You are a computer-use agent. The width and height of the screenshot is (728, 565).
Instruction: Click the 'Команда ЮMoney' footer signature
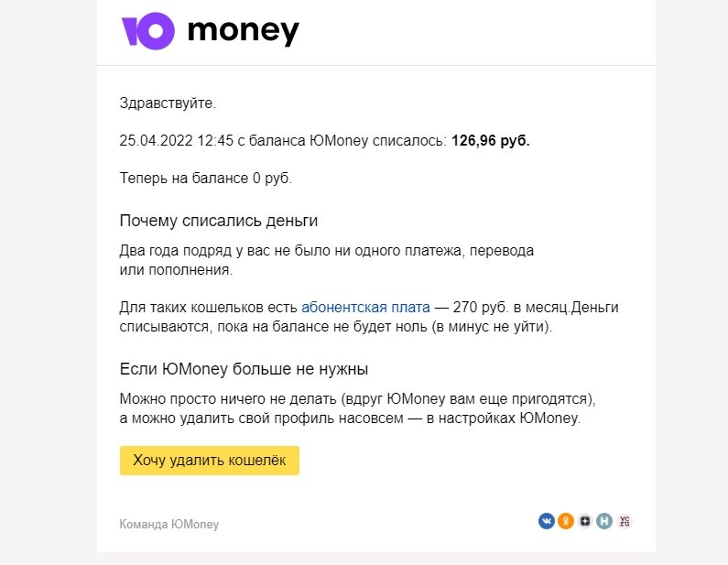point(169,524)
